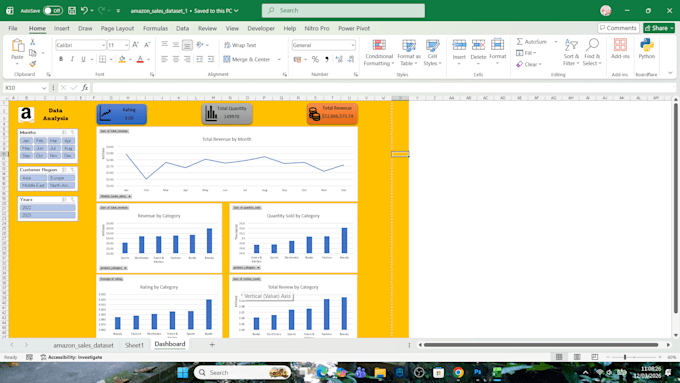Viewport: 680px width, 383px height.
Task: Click the Paste clipboard icon
Action: 17,46
